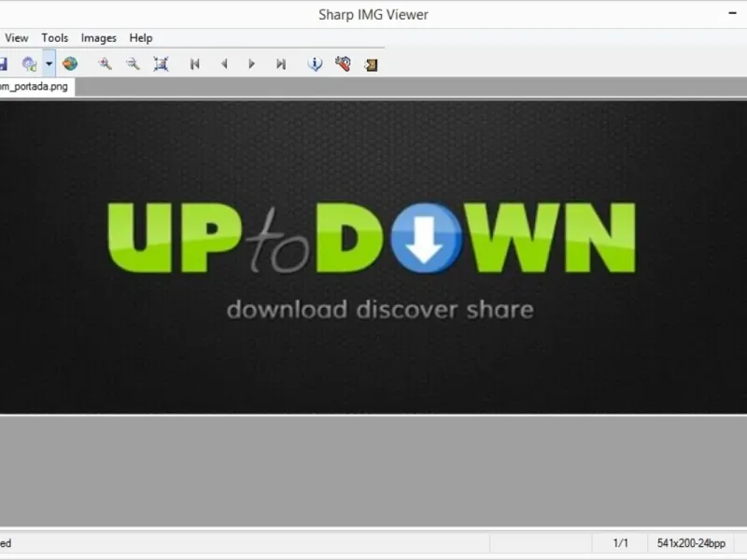Jump to the last image

pos(281,63)
